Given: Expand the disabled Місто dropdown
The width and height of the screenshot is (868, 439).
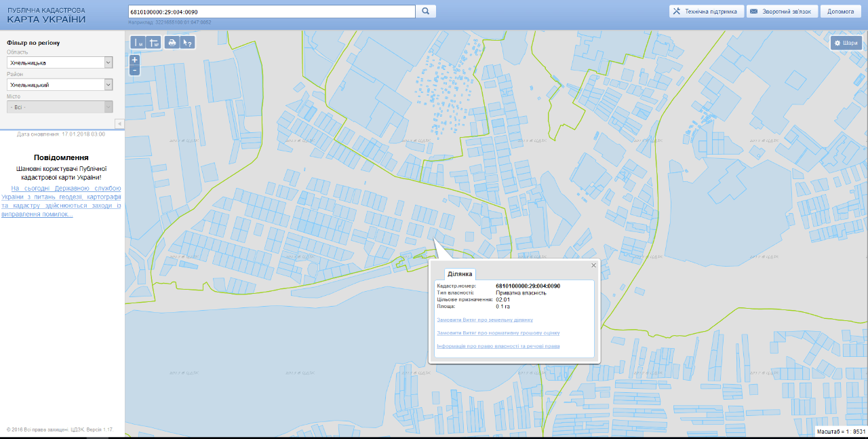Looking at the screenshot, I should [x=60, y=107].
